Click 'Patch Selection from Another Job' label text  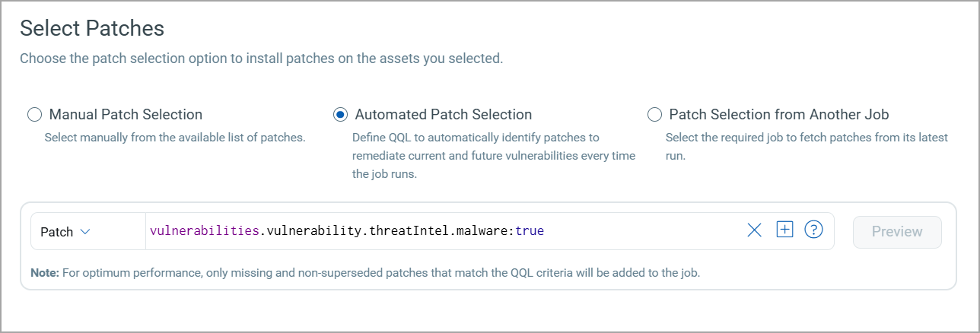pos(778,115)
